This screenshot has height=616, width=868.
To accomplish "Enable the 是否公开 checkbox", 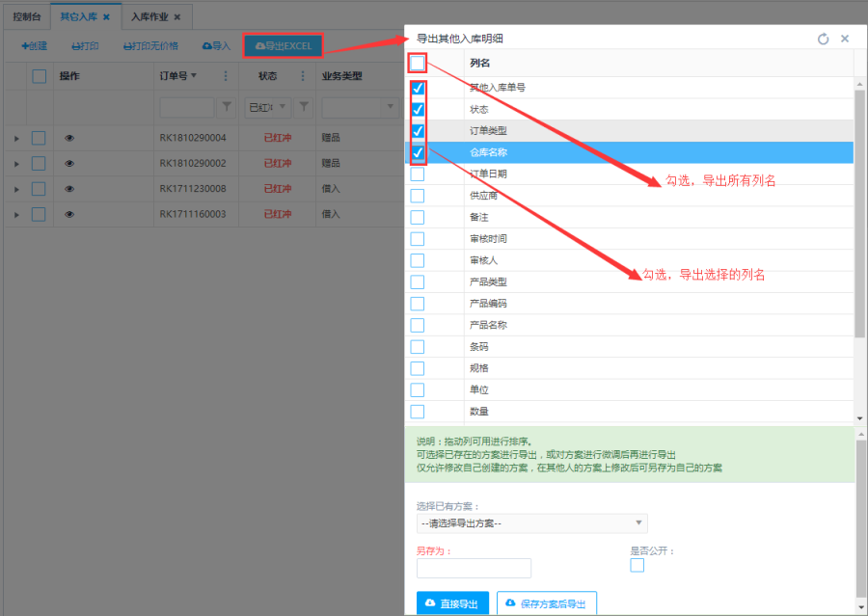I will [x=637, y=565].
